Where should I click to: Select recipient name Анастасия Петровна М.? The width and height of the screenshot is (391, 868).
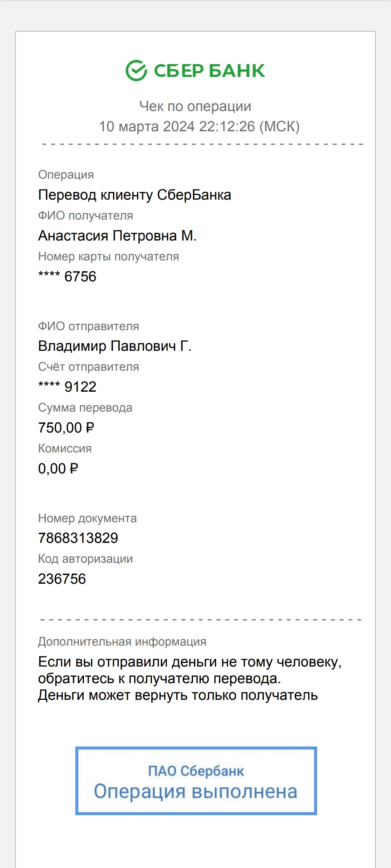(117, 235)
